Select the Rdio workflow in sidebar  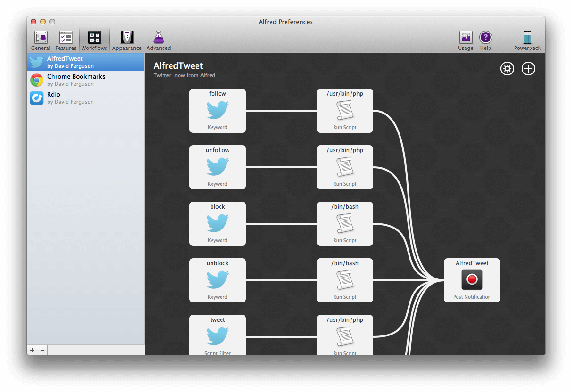(x=85, y=98)
